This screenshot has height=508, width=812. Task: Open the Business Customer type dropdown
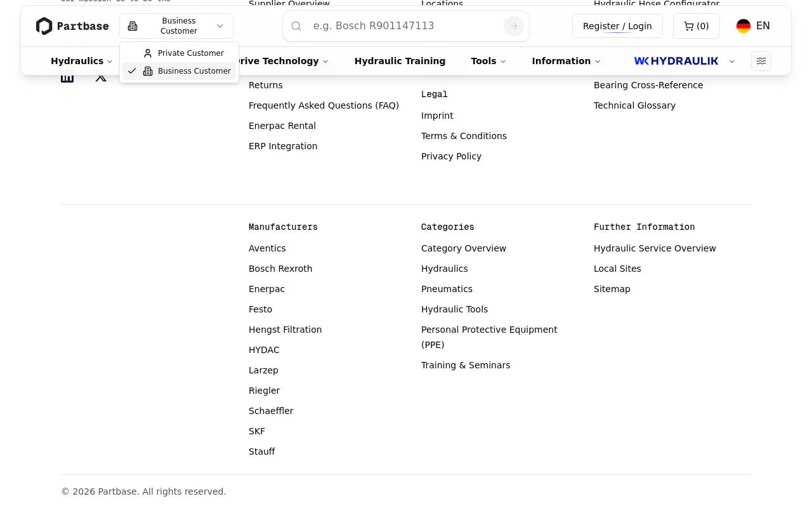coord(176,26)
